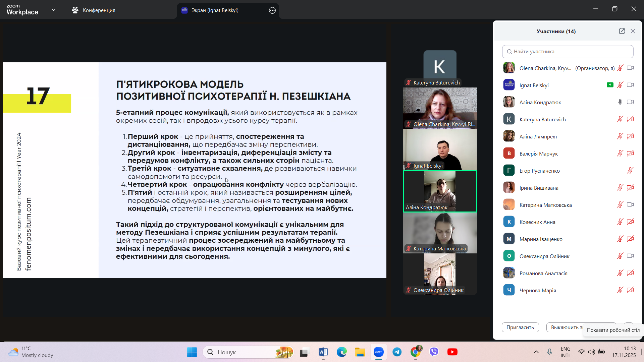Viewport: 644px width, 362px height.
Task: Show hidden system tray icons
Action: coord(536,352)
